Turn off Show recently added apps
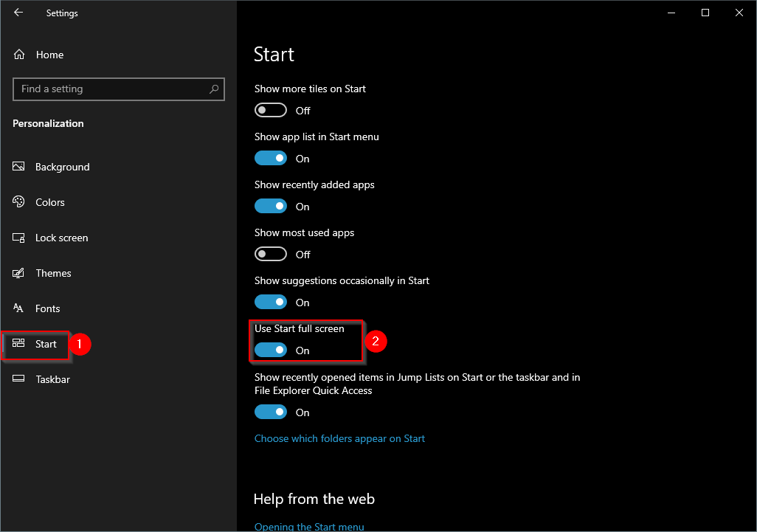This screenshot has width=757, height=532. point(271,206)
